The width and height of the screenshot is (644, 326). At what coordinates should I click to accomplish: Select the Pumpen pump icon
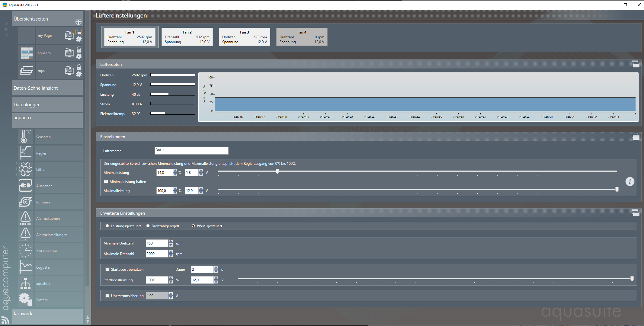(25, 202)
